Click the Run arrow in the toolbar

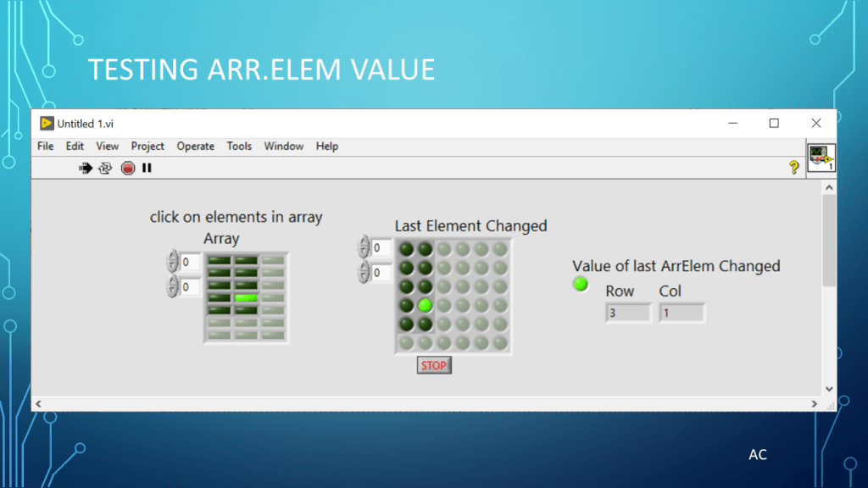click(x=86, y=168)
